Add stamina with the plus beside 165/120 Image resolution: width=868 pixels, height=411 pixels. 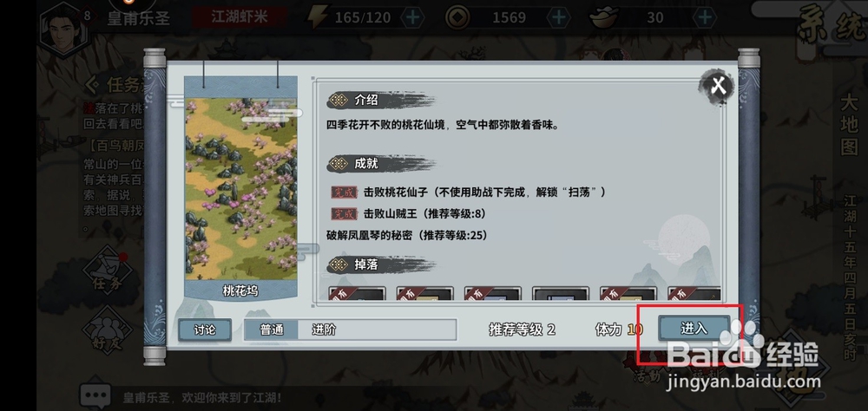[x=412, y=17]
